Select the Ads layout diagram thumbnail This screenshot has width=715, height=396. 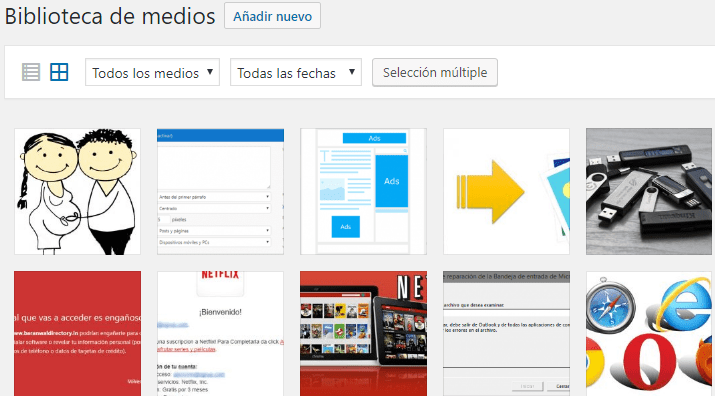(363, 192)
